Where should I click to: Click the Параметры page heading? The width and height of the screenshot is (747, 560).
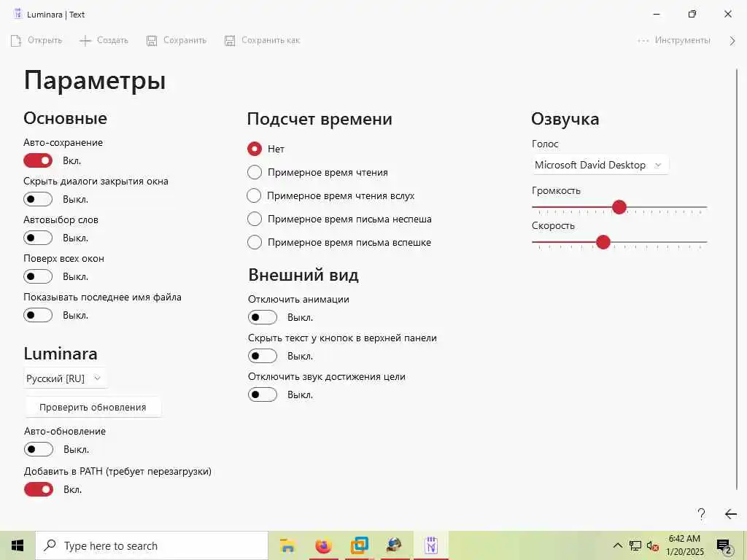[95, 80]
